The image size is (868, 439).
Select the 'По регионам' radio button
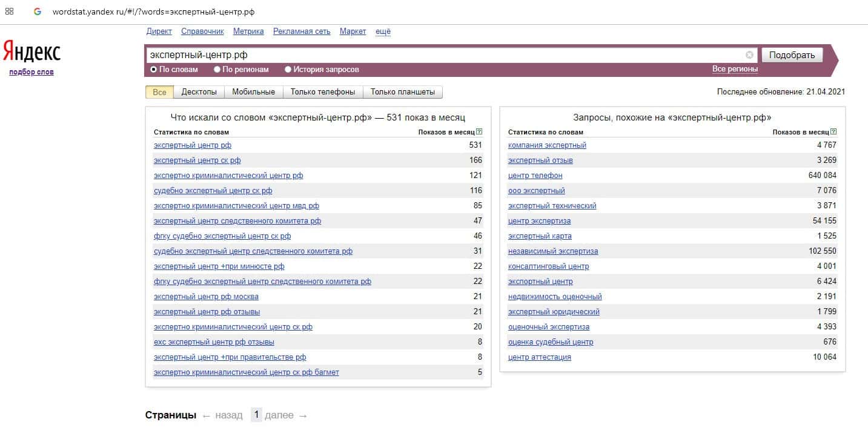tap(217, 70)
